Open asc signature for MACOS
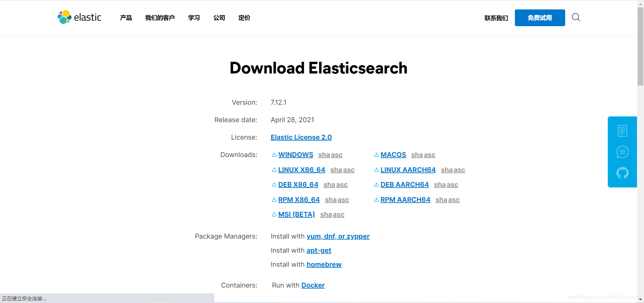The width and height of the screenshot is (644, 303). pos(430,155)
